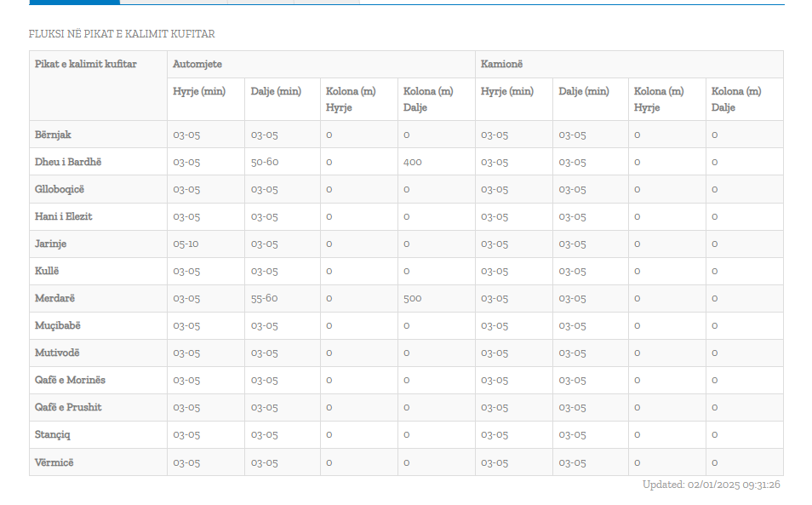812x505 pixels.
Task: Select the Glloboqicë row label
Action: [x=59, y=189]
